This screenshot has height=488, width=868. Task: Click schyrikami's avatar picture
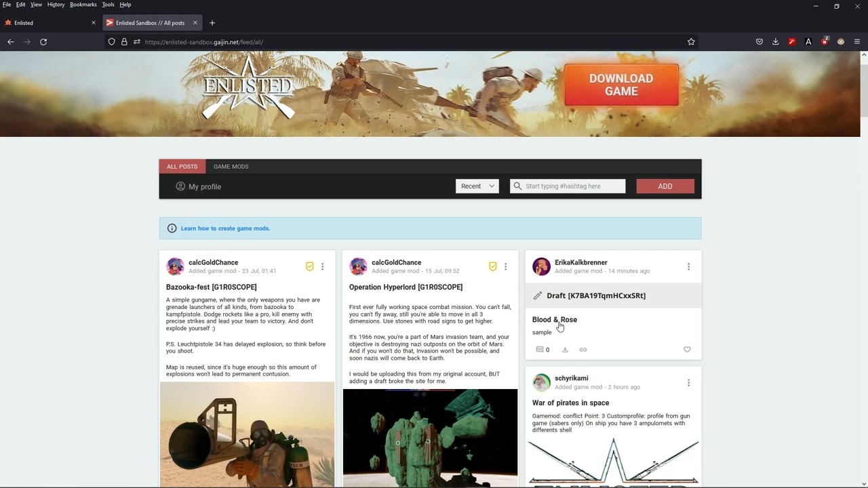point(541,383)
